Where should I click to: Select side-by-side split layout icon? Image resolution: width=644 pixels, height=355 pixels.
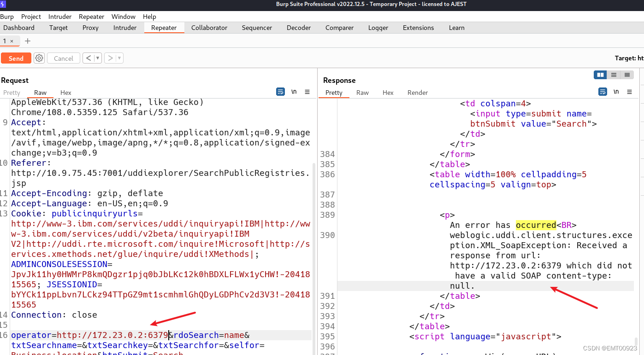pyautogui.click(x=600, y=75)
